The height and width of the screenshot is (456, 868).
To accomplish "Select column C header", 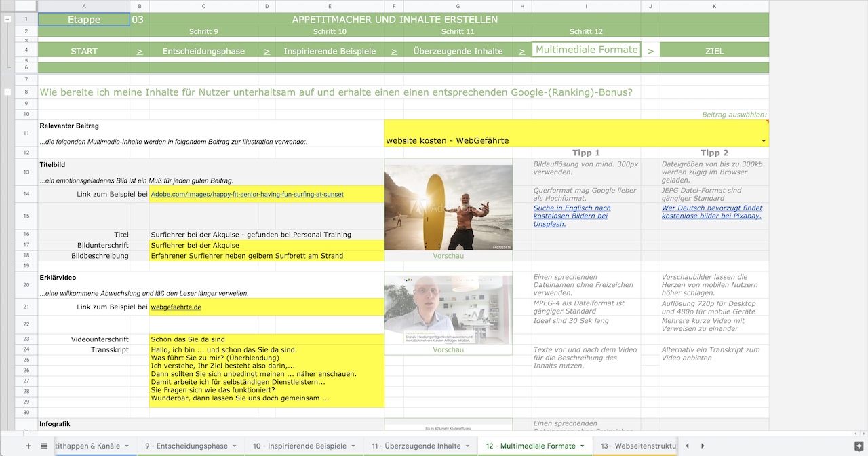I will (204, 6).
